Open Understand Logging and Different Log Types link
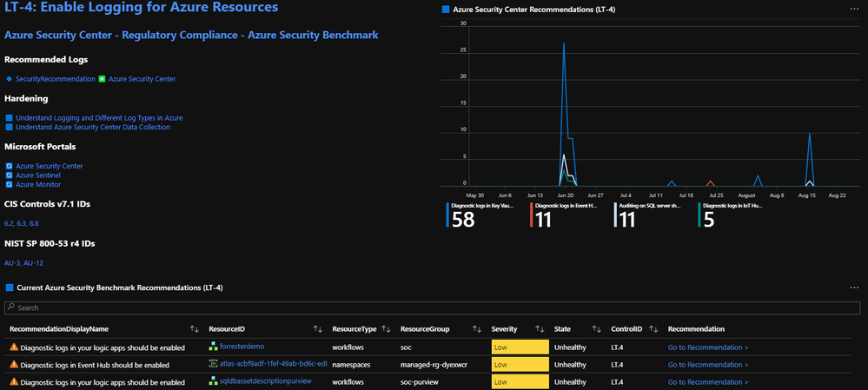This screenshot has width=868, height=390. pos(99,118)
